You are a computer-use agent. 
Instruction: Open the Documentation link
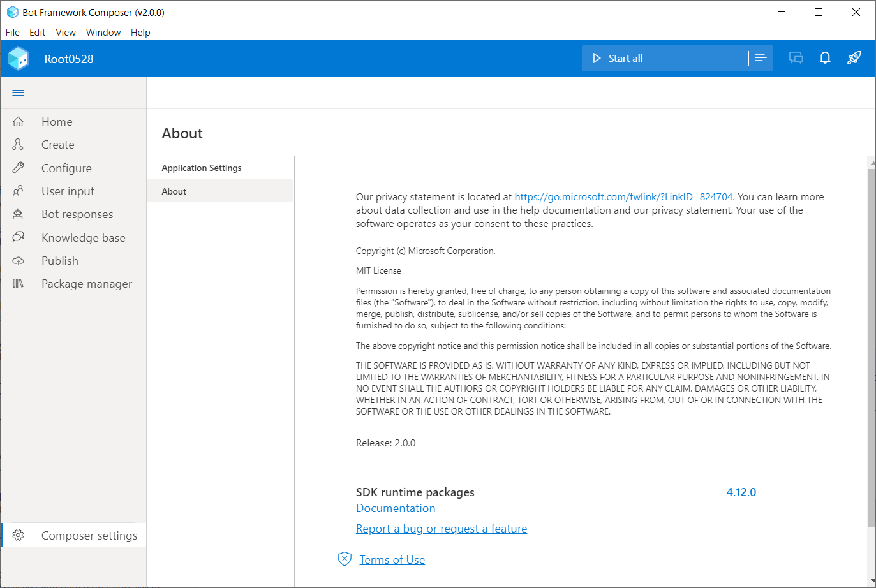click(x=396, y=508)
